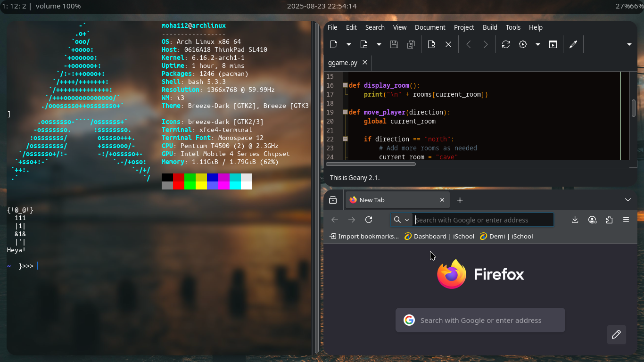The image size is (644, 362).
Task: Open the Dashboard | iSchool bookmark
Action: click(x=439, y=236)
